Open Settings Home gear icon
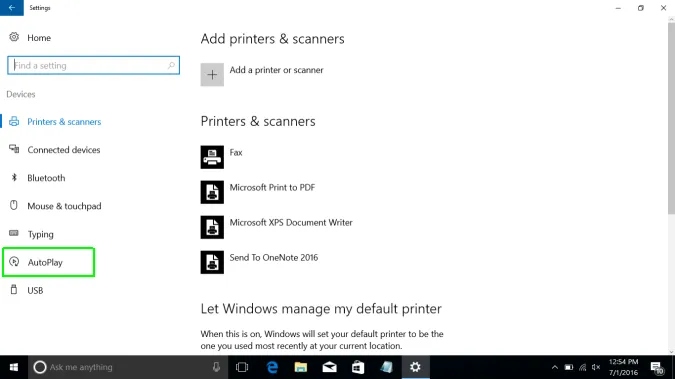 click(x=14, y=37)
